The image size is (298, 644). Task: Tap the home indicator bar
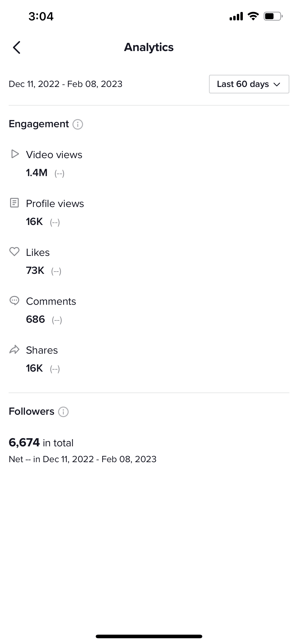149,636
